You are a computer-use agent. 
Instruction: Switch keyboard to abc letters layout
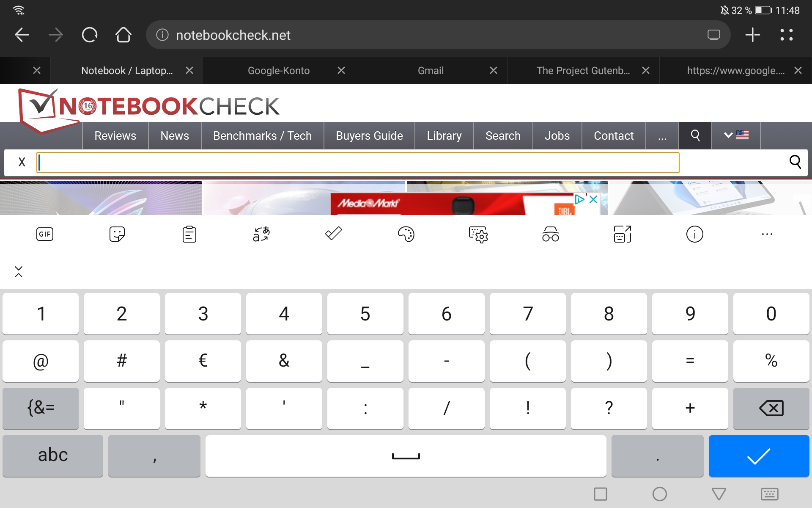[53, 456]
